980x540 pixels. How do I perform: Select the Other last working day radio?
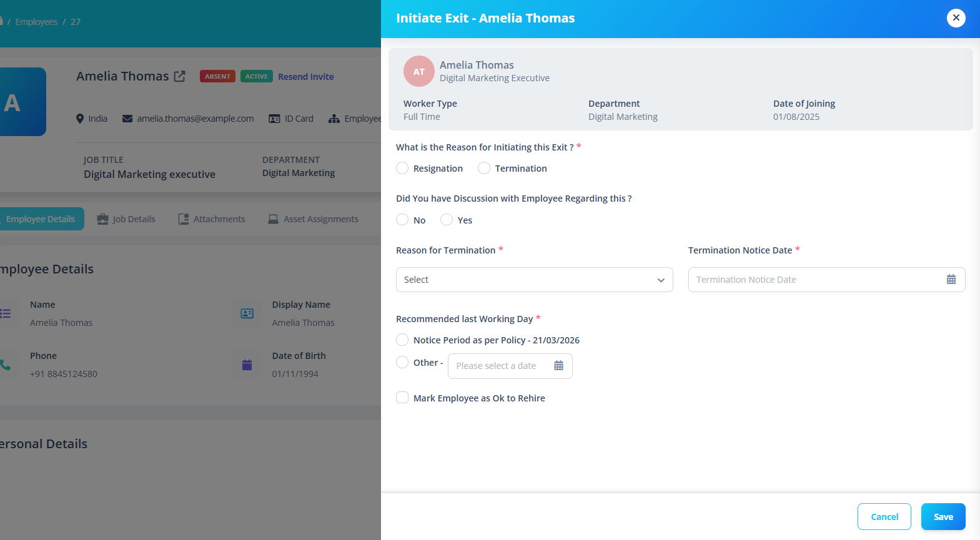click(402, 362)
